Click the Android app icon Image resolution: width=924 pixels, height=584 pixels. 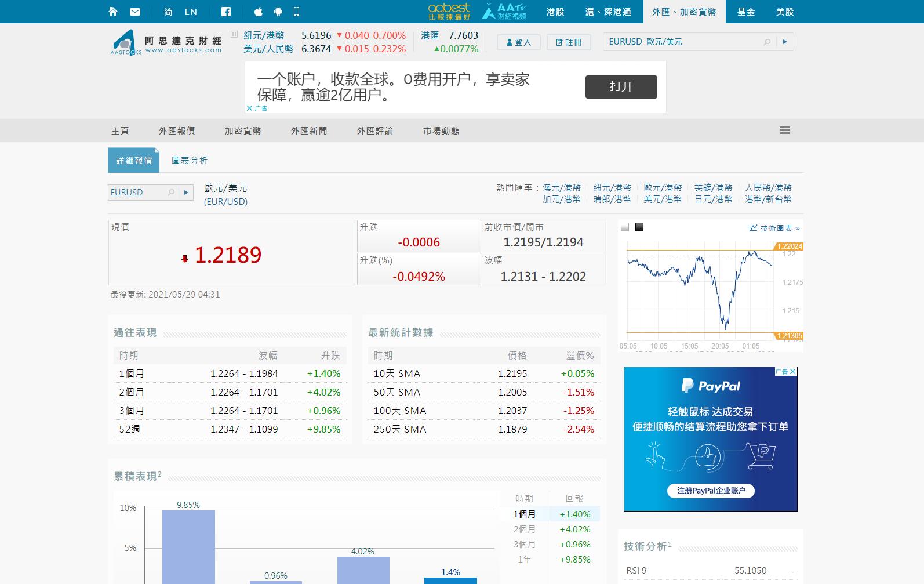(278, 12)
